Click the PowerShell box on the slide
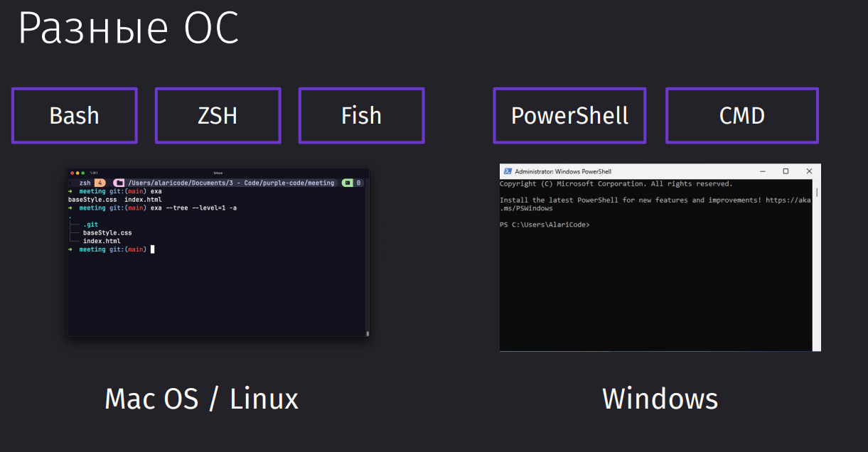Viewport: 868px width, 452px height. [569, 116]
